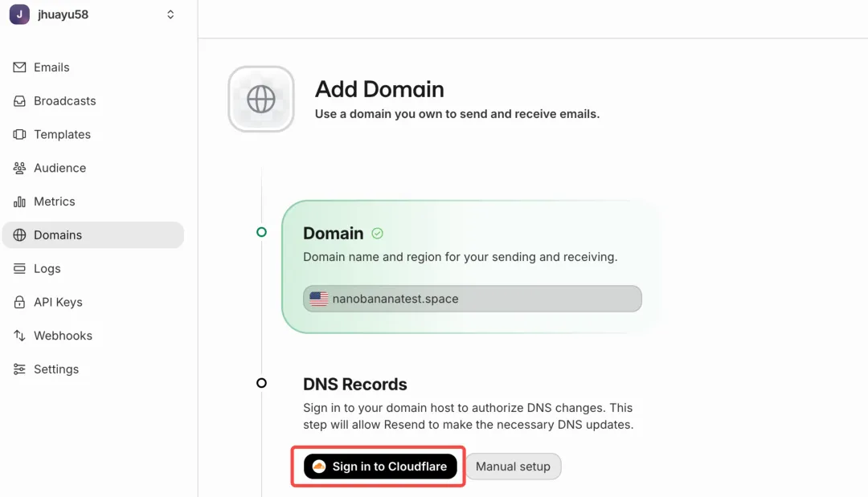
Task: Click the Webhooks arrows icon
Action: coord(19,336)
